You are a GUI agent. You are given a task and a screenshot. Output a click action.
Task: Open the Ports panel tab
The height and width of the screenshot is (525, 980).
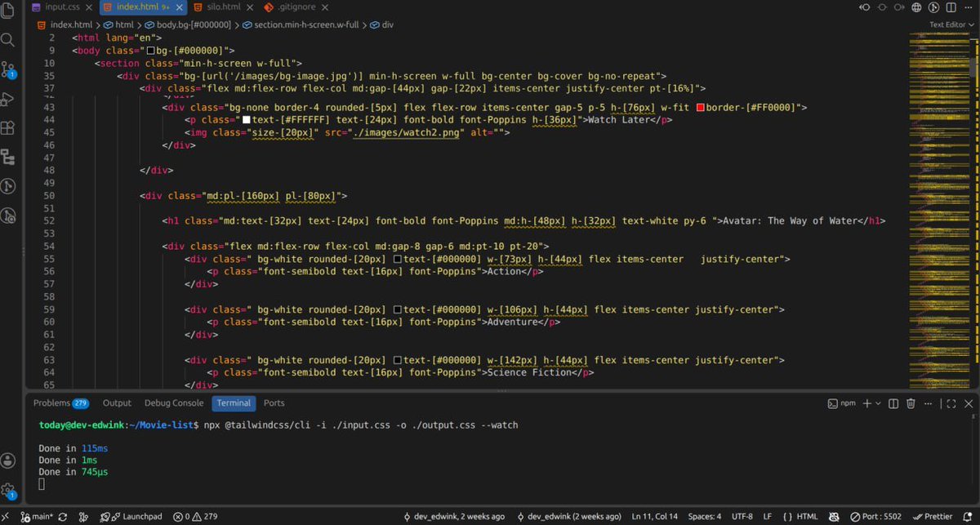click(274, 403)
